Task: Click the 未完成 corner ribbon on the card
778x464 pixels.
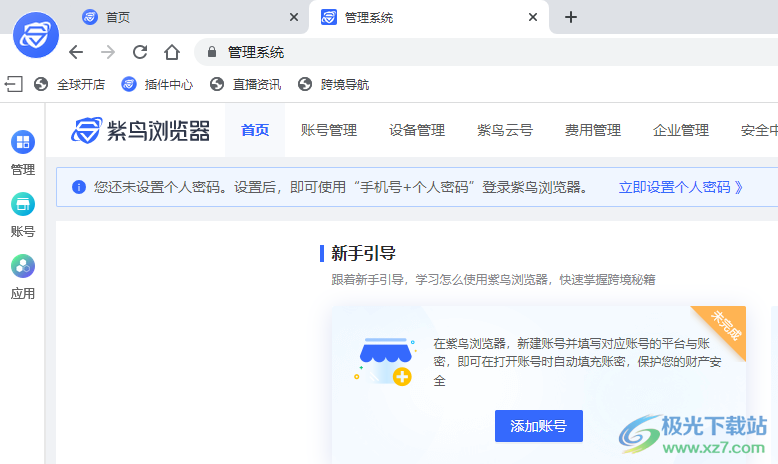Action: [724, 325]
